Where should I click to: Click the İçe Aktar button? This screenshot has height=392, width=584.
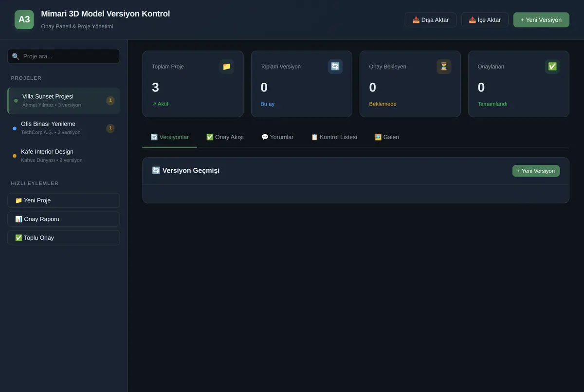pos(485,20)
